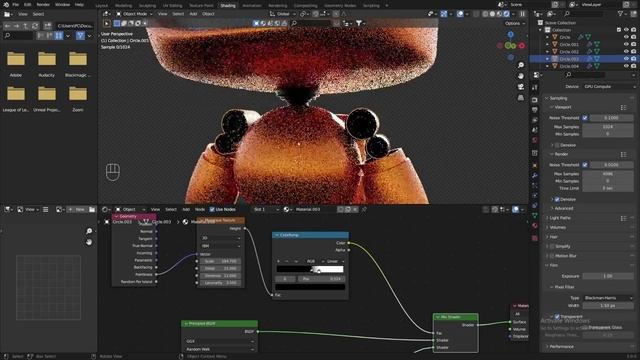The height and width of the screenshot is (360, 640).
Task: Open the Tool properties tab
Action: [x=535, y=88]
